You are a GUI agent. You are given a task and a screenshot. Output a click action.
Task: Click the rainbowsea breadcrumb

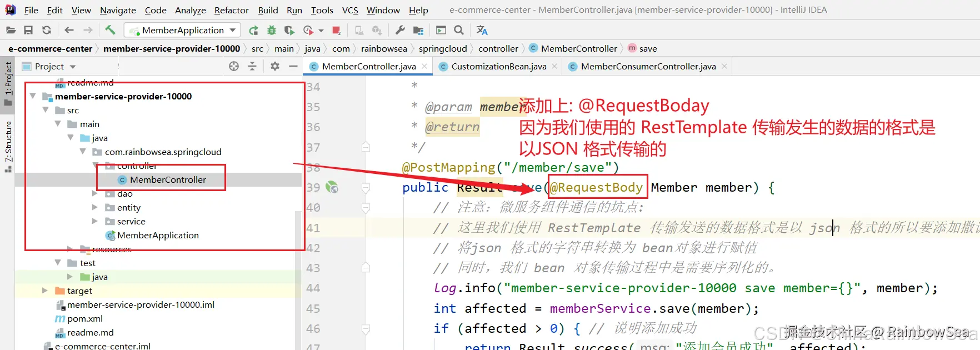pyautogui.click(x=384, y=48)
